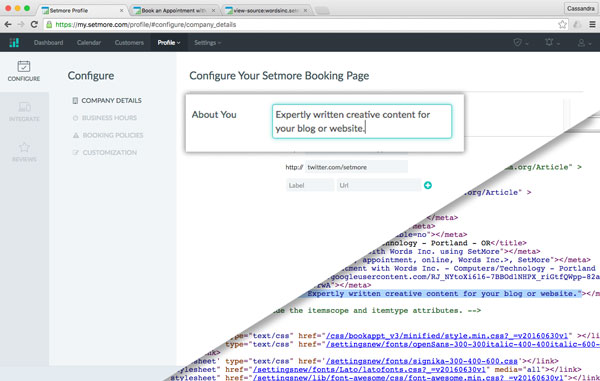Viewport: 600px width, 381px height.
Task: Click the Cassandra profile button
Action: [580, 8]
